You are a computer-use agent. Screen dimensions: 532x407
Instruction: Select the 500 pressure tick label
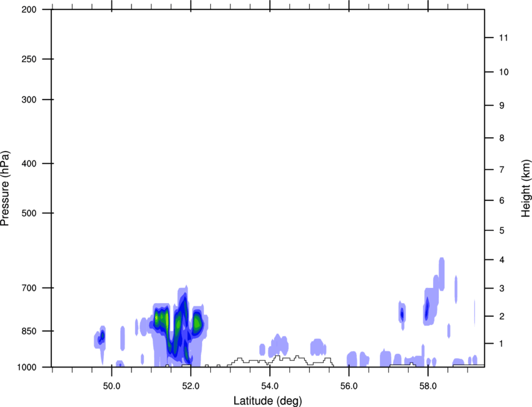tap(29, 213)
